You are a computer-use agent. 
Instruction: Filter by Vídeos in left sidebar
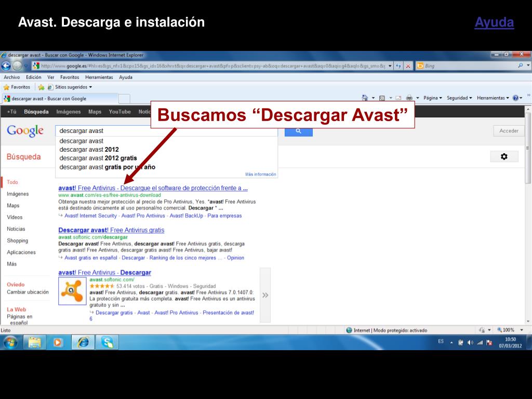15,217
